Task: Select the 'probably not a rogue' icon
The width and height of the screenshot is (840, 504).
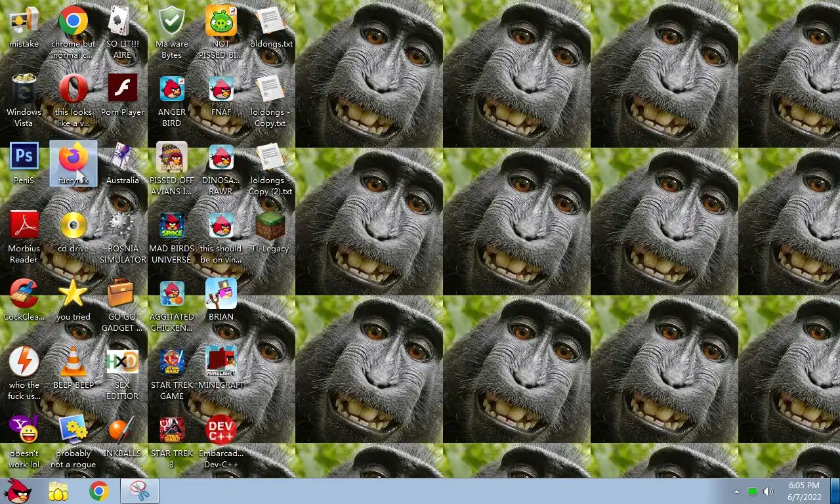Action: tap(73, 442)
